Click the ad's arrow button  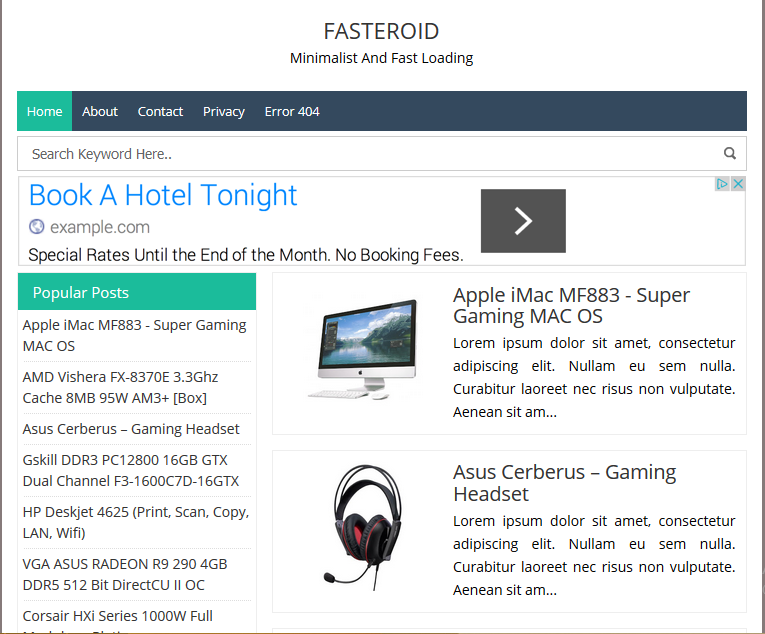coord(523,221)
